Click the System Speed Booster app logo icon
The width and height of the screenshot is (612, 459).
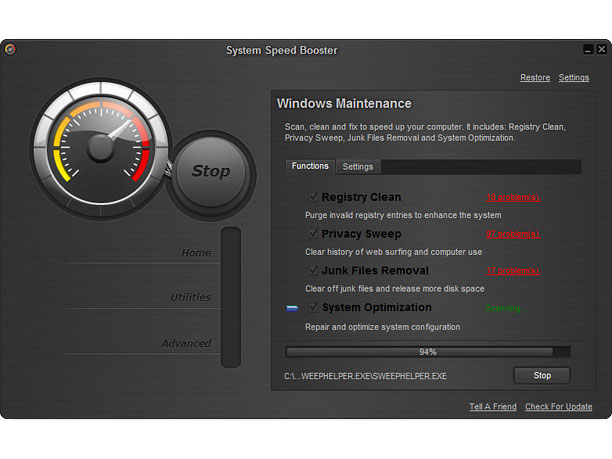[x=10, y=49]
